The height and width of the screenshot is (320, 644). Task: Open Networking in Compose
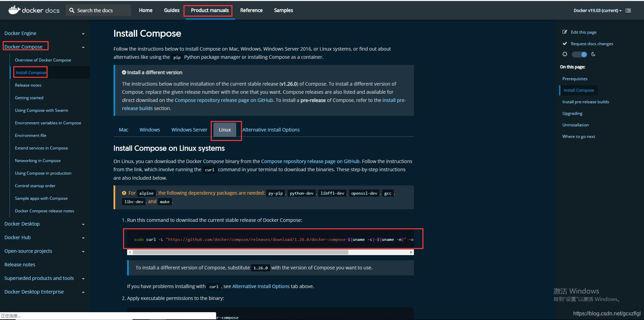[38, 161]
